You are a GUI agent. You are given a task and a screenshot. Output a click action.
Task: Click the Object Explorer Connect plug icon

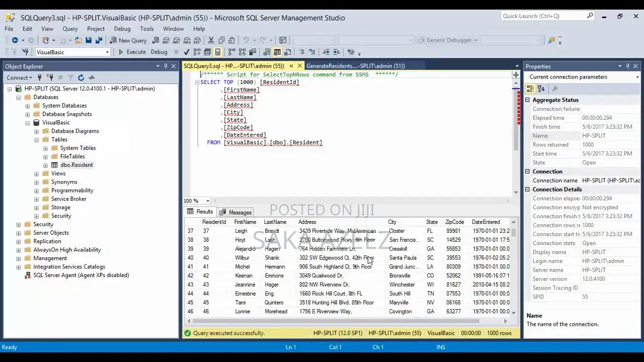[39, 77]
